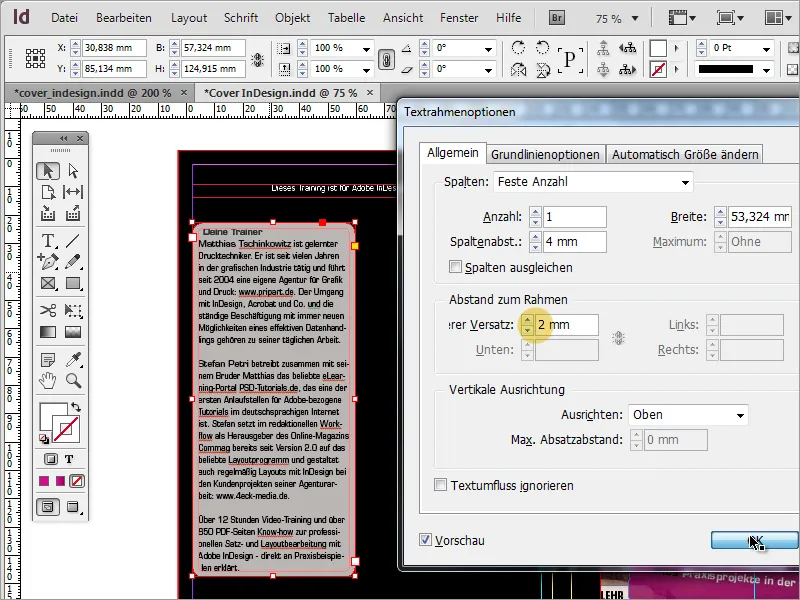The width and height of the screenshot is (800, 600).
Task: Click formatting affects container icon
Action: point(50,459)
